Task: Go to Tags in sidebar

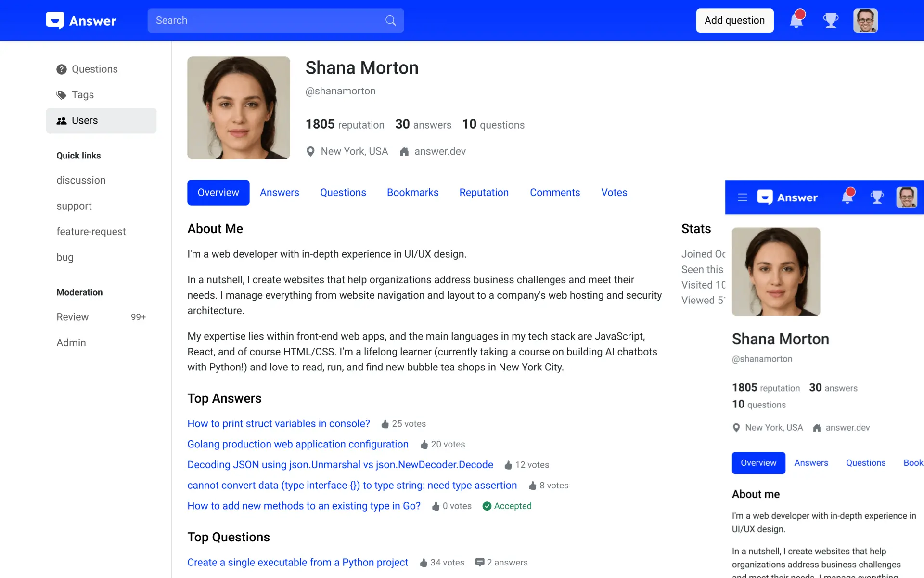Action: [82, 95]
